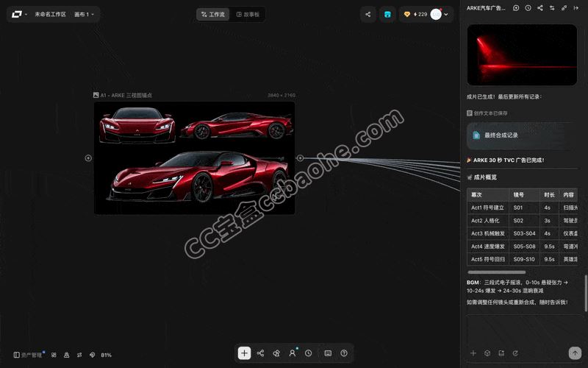The width and height of the screenshot is (588, 368).
Task: Click the left plus connector of image node
Action: tap(88, 158)
